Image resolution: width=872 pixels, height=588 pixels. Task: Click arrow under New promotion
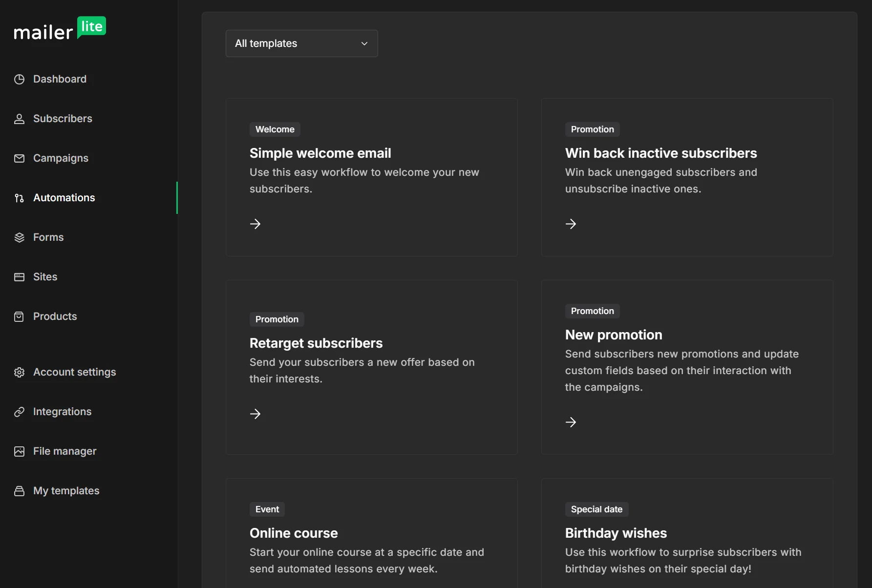click(571, 422)
